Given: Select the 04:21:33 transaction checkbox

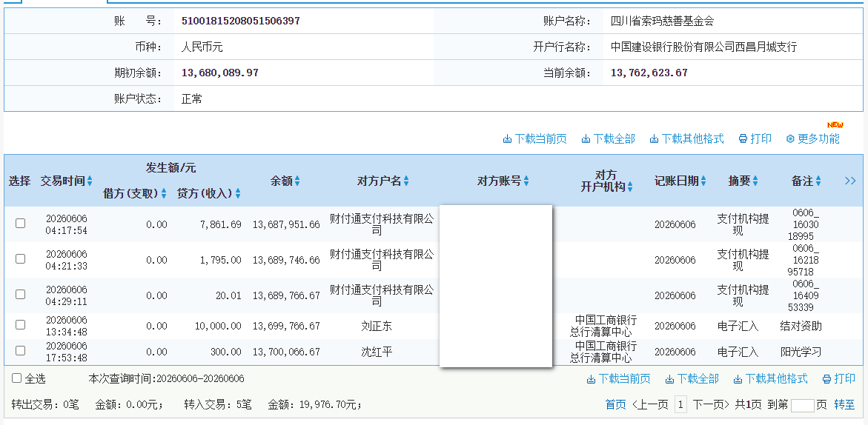Looking at the screenshot, I should (x=21, y=258).
